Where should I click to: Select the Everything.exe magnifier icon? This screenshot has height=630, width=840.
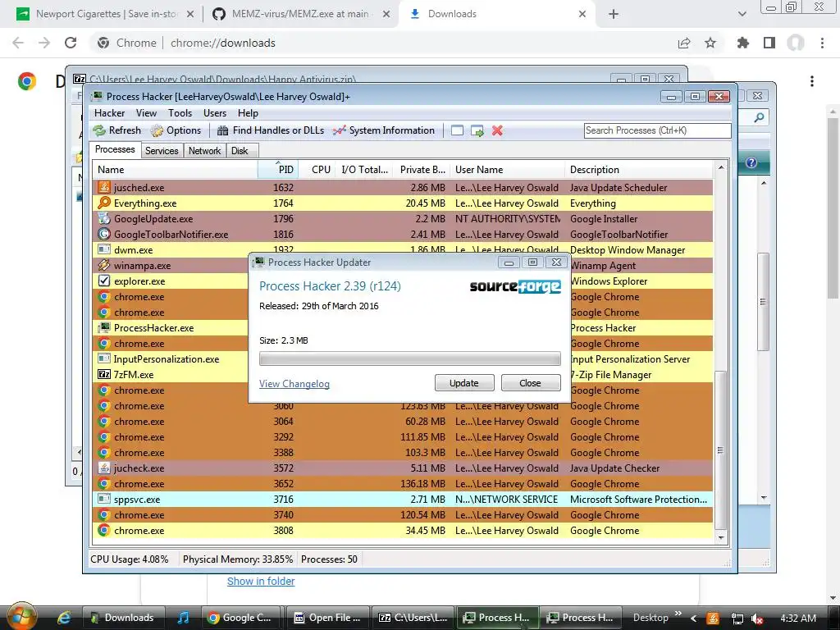(x=104, y=203)
